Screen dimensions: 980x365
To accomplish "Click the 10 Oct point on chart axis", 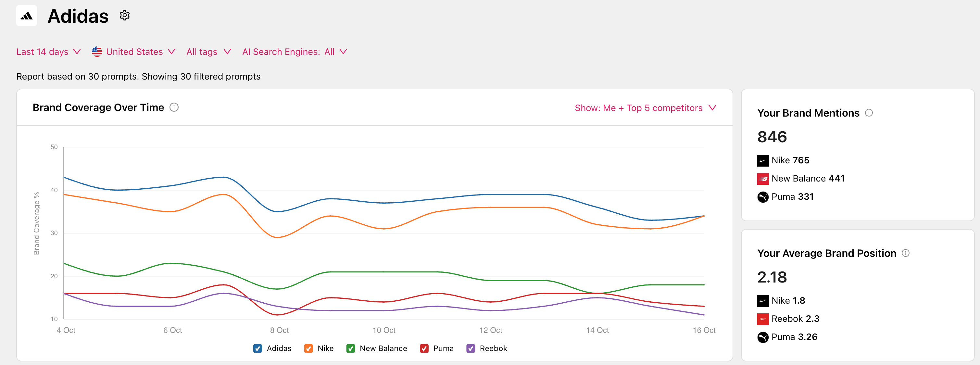I will (384, 330).
